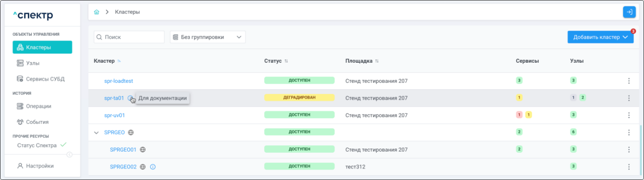Click the sort icon on Статус column

point(286,61)
